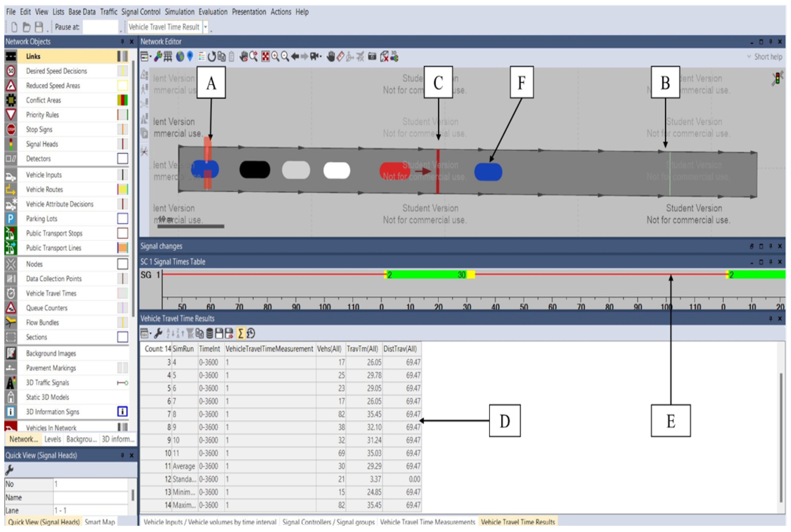
Task: Click the Short help link
Action: [x=768, y=57]
